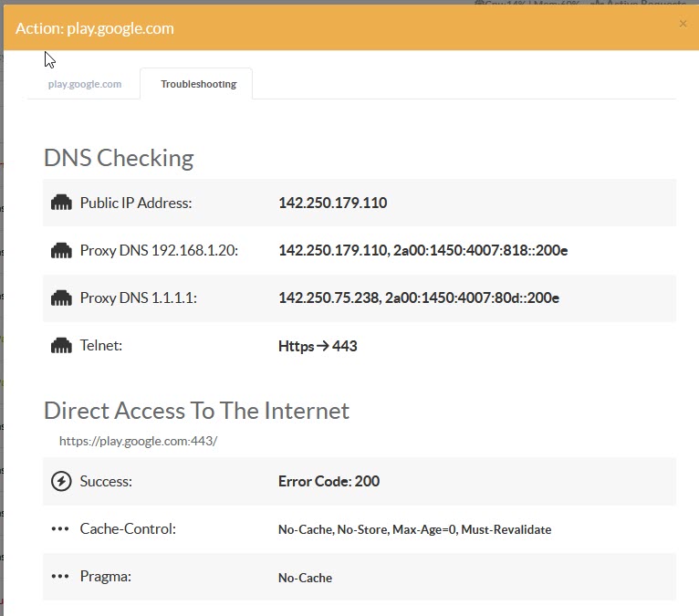The width and height of the screenshot is (699, 616).
Task: Click the No-Cache, No-Store Cache-Control value
Action: 414,529
